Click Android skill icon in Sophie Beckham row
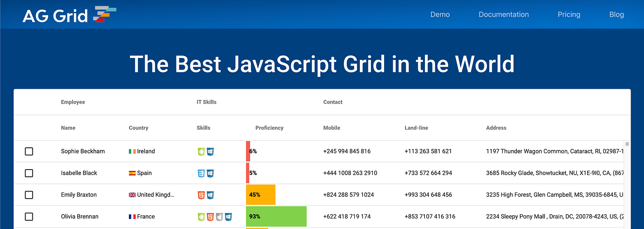The height and width of the screenshot is (229, 644). tap(201, 152)
